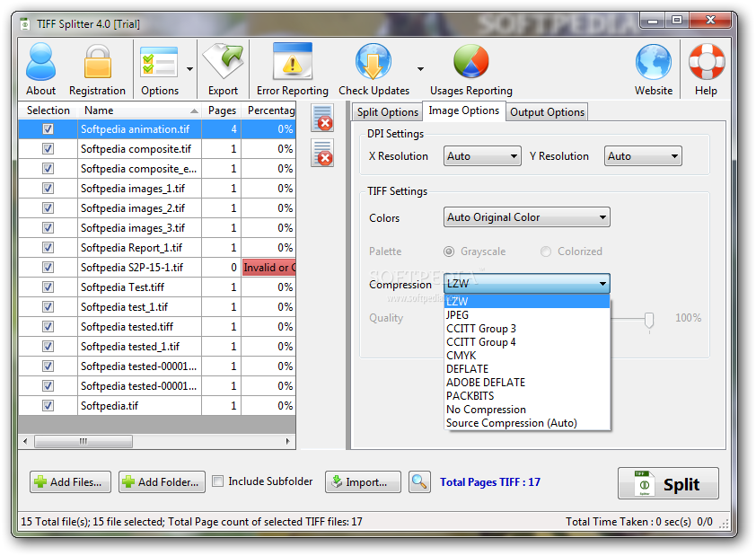Select the Softpedia tested.tiff row
This screenshot has width=756, height=556.
pos(157,327)
